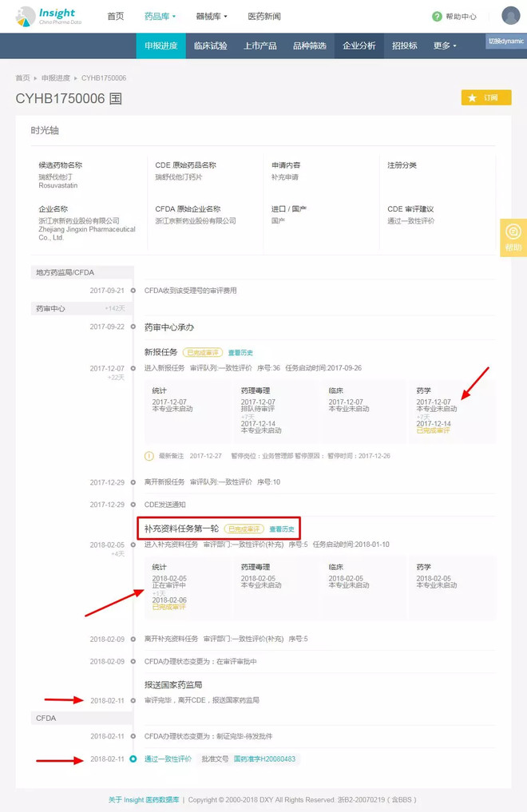
Task: Open the 品种筛选 tab
Action: tap(310, 46)
